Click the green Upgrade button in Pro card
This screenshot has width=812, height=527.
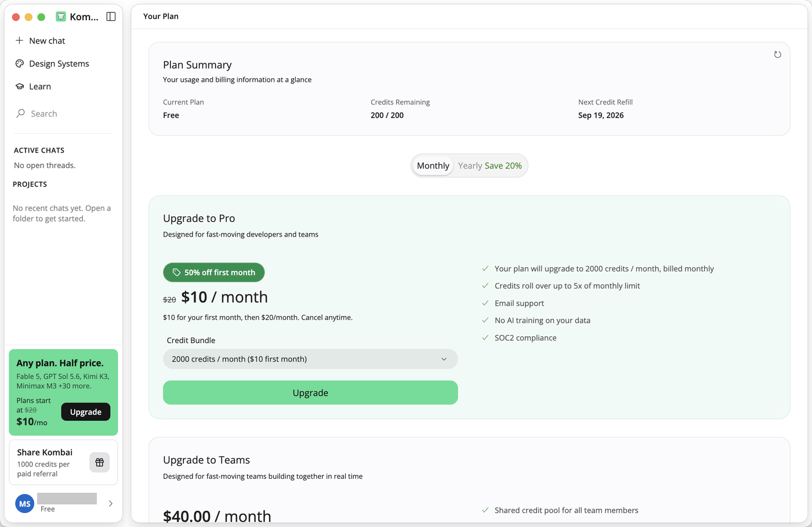tap(310, 392)
